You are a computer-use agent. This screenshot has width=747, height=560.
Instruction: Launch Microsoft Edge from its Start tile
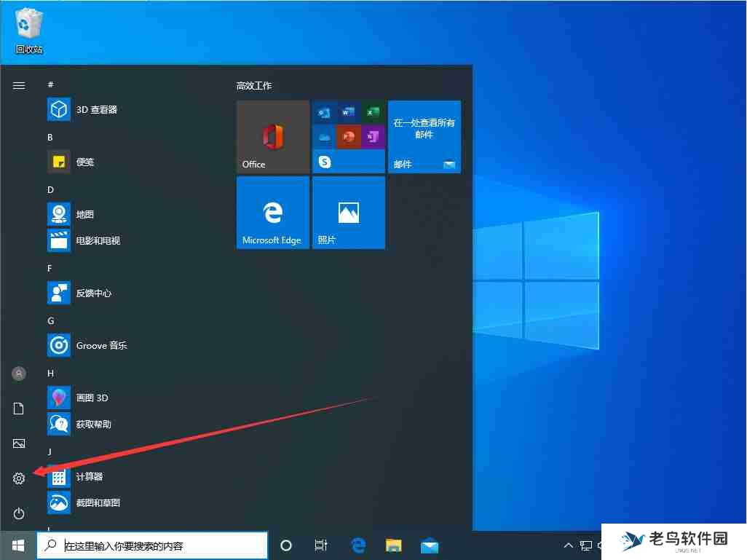[x=272, y=212]
